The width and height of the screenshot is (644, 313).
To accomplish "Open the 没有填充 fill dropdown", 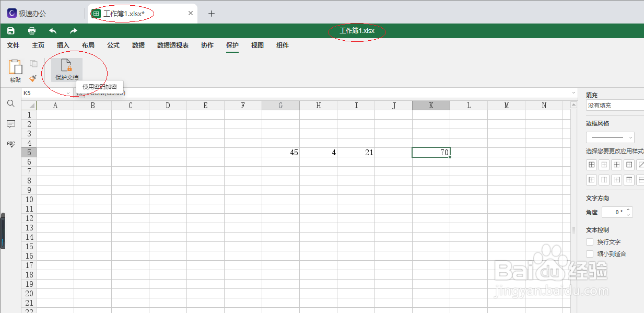I will point(616,105).
